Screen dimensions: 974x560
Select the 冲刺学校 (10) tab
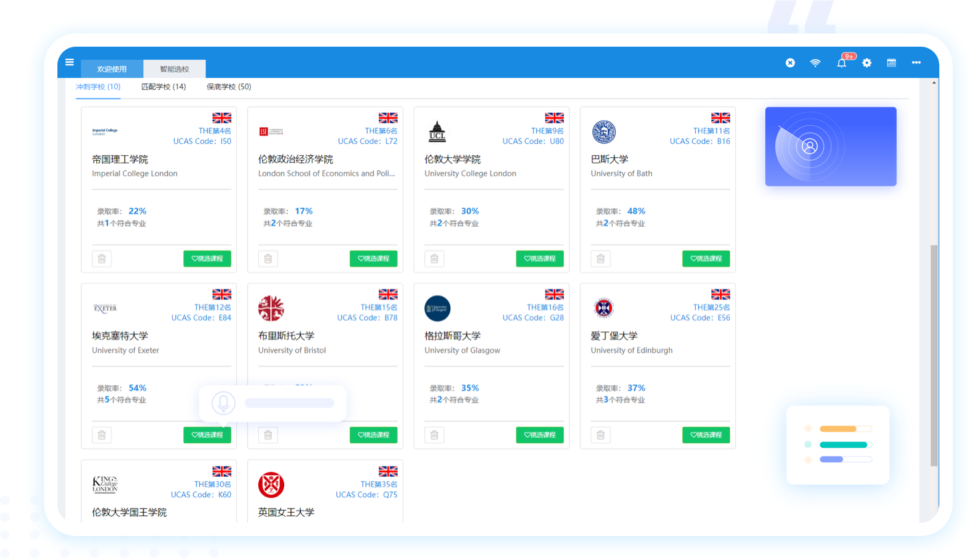[98, 87]
